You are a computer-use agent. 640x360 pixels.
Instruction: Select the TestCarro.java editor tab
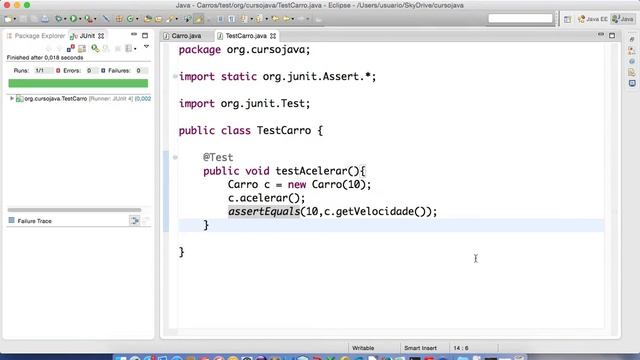pos(246,36)
